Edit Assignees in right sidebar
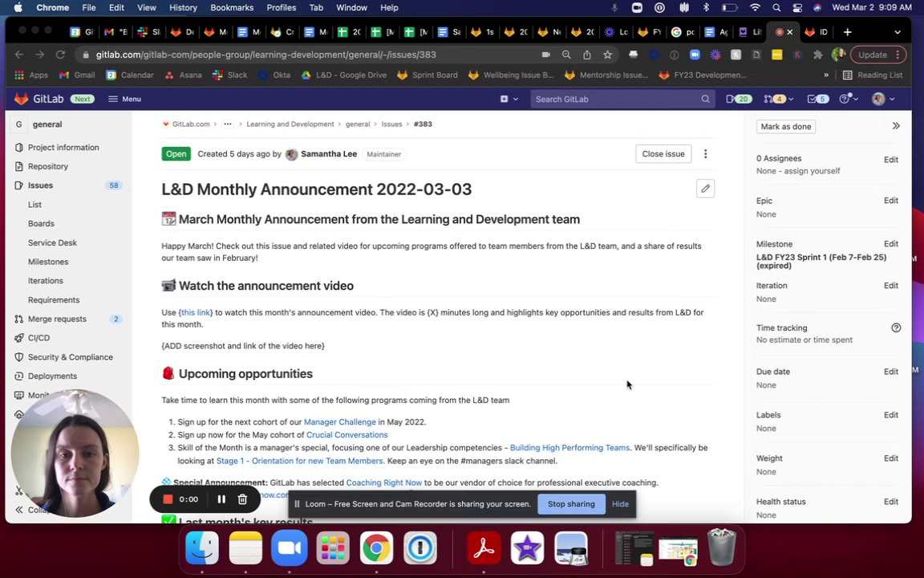 tap(890, 160)
